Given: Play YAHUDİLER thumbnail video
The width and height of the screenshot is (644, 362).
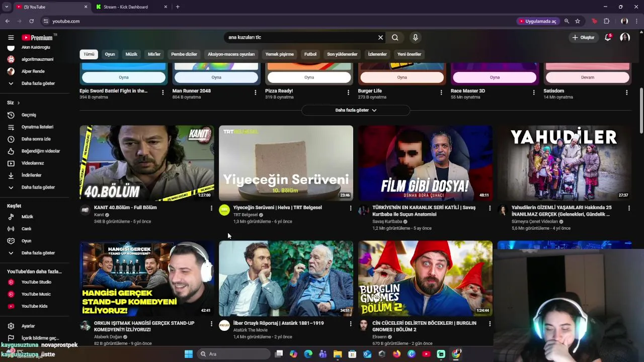Looking at the screenshot, I should tap(565, 163).
